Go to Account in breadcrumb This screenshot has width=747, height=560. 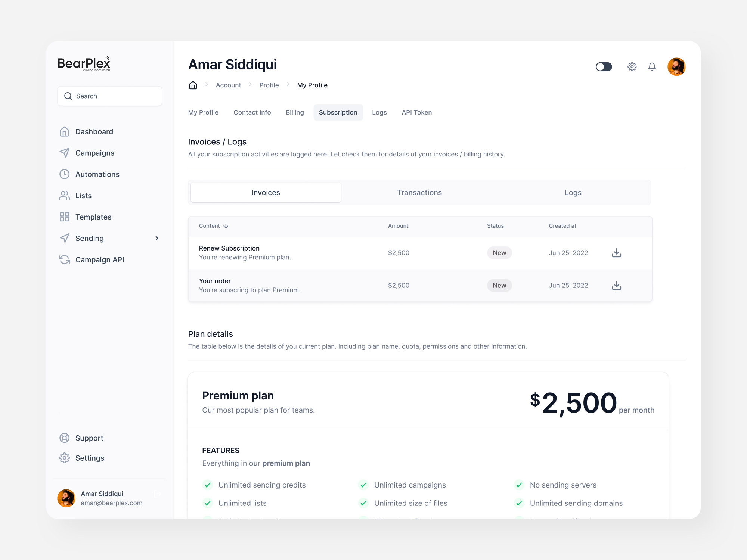click(228, 85)
